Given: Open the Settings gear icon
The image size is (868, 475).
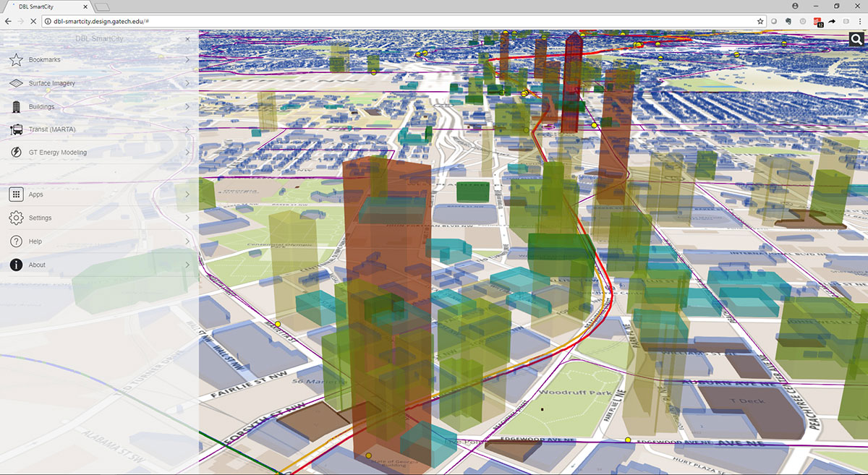Looking at the screenshot, I should click(x=16, y=218).
